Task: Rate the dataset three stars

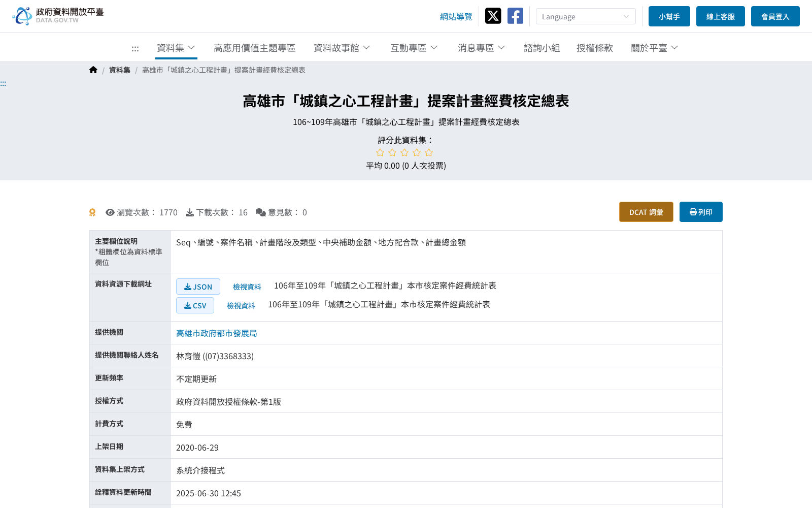Action: coord(404,152)
